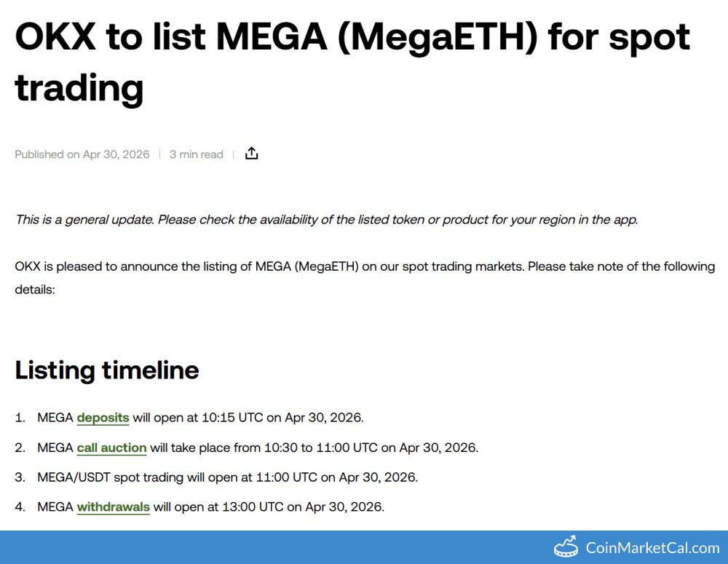Open the deposits link
This screenshot has height=564, width=728.
[x=103, y=417]
